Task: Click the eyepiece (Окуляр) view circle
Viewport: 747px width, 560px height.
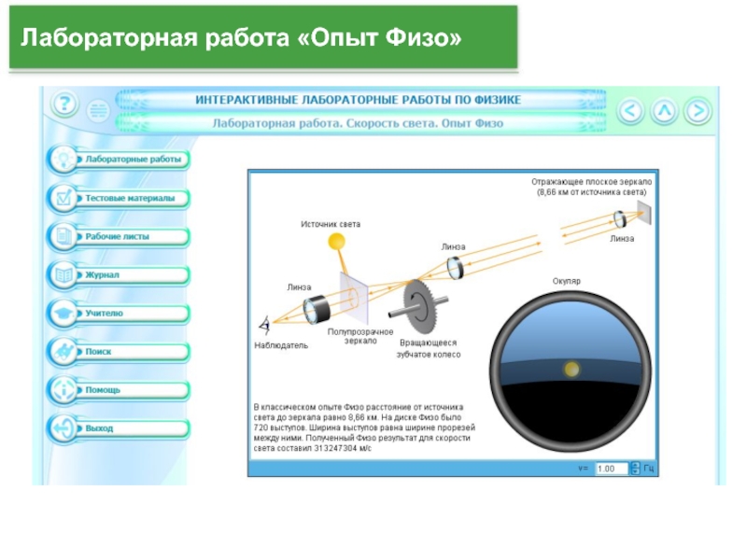Action: pyautogui.click(x=571, y=371)
